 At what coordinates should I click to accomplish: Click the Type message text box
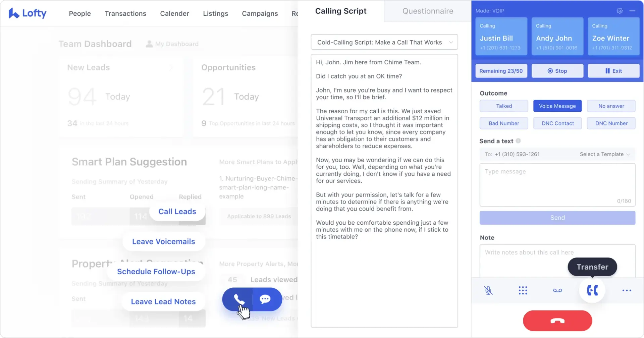click(x=557, y=185)
